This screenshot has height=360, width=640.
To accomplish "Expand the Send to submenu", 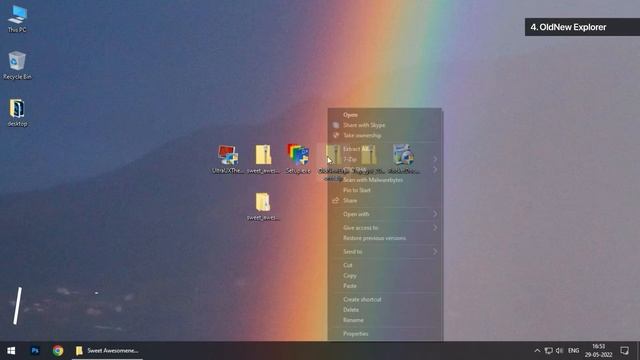I will (385, 252).
